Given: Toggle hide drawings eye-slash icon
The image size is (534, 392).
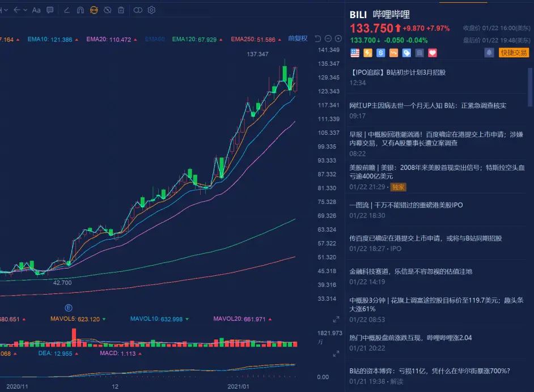Looking at the screenshot, I should pos(107,10).
